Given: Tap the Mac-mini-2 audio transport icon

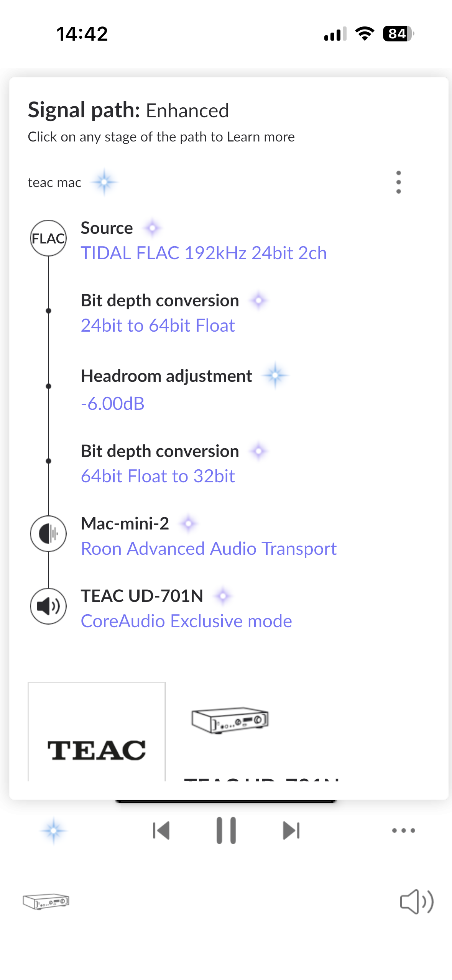Looking at the screenshot, I should pos(48,534).
